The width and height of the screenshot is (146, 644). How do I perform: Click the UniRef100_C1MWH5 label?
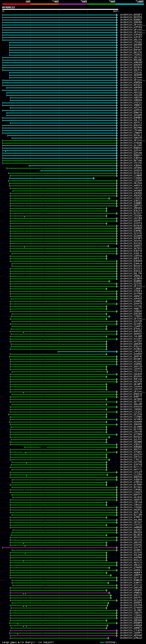pos(131,175)
